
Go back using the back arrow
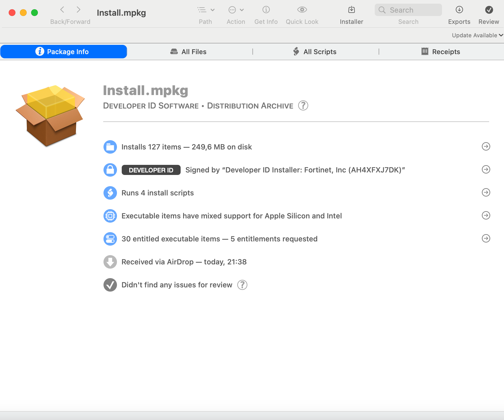(x=62, y=10)
